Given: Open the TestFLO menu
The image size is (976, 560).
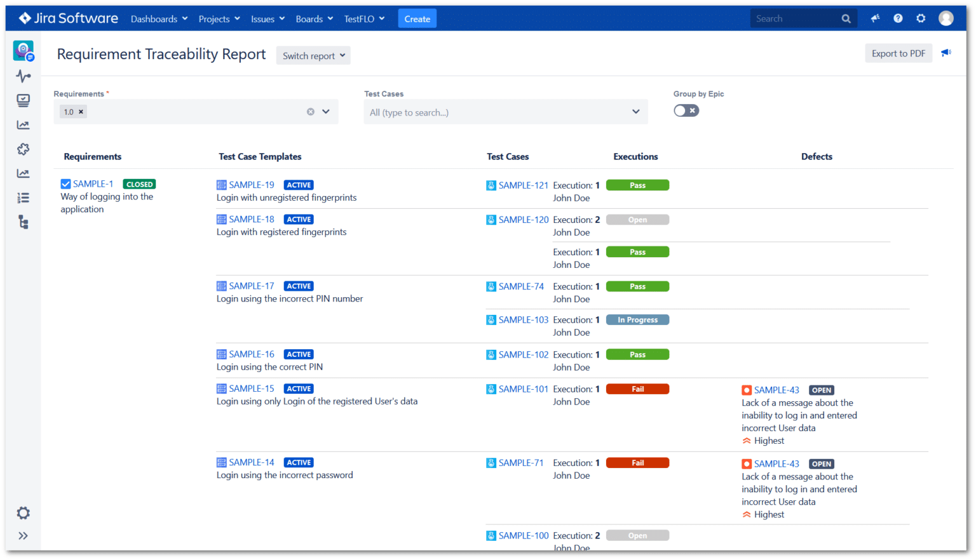Looking at the screenshot, I should point(365,19).
